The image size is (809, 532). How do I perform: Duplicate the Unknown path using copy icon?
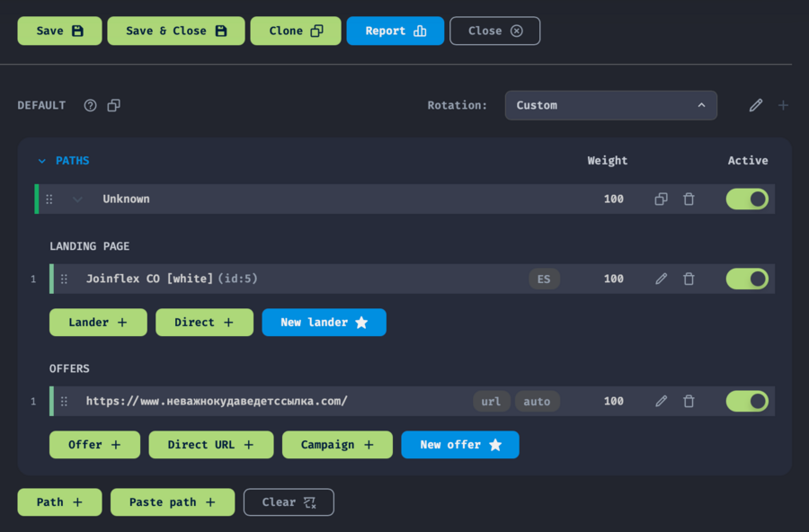662,199
